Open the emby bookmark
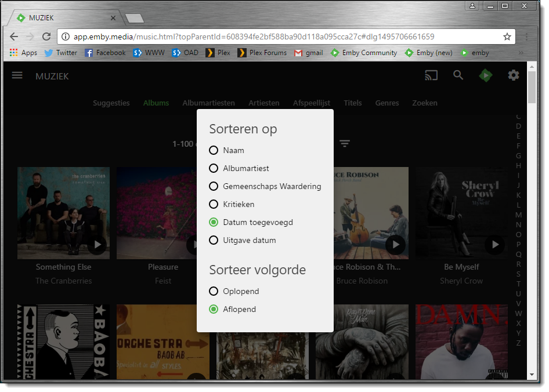The height and width of the screenshot is (392, 549). [474, 53]
